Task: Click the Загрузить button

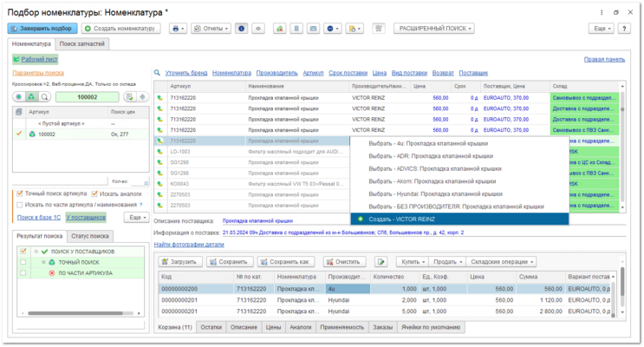Action: 179,262
